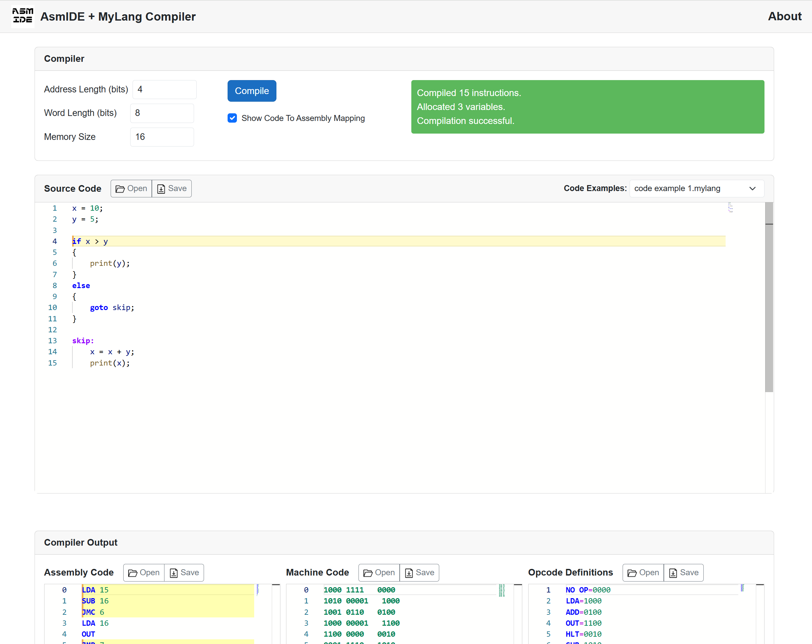Screen dimensions: 812x644
Task: Click the source code minimap
Action: tap(730, 207)
